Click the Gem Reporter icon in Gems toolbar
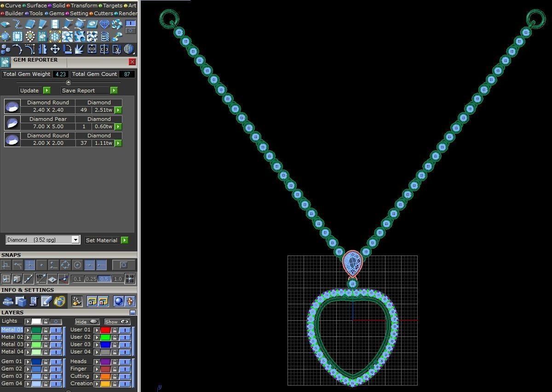Screen dimensions: 552x392 42,36
